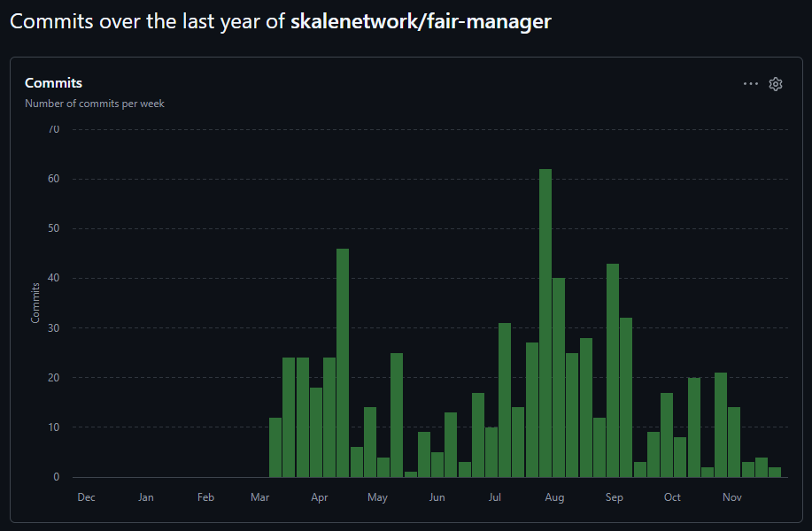The width and height of the screenshot is (812, 531).
Task: Click the 'Dec' x-axis label
Action: 86,497
